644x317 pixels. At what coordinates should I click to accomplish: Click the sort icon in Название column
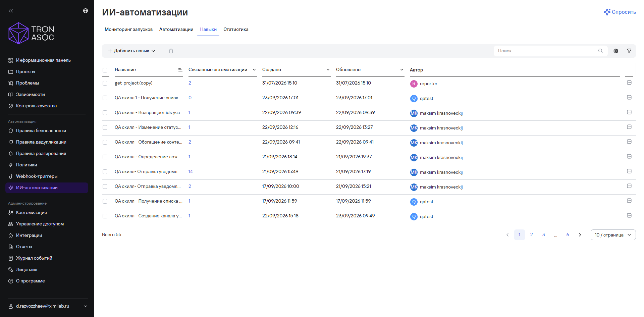coord(180,70)
